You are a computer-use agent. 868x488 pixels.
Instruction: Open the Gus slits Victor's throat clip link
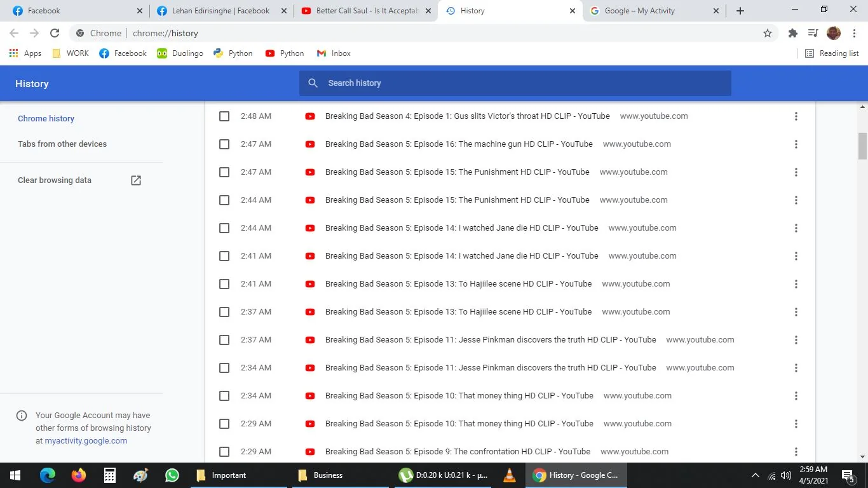pos(467,116)
